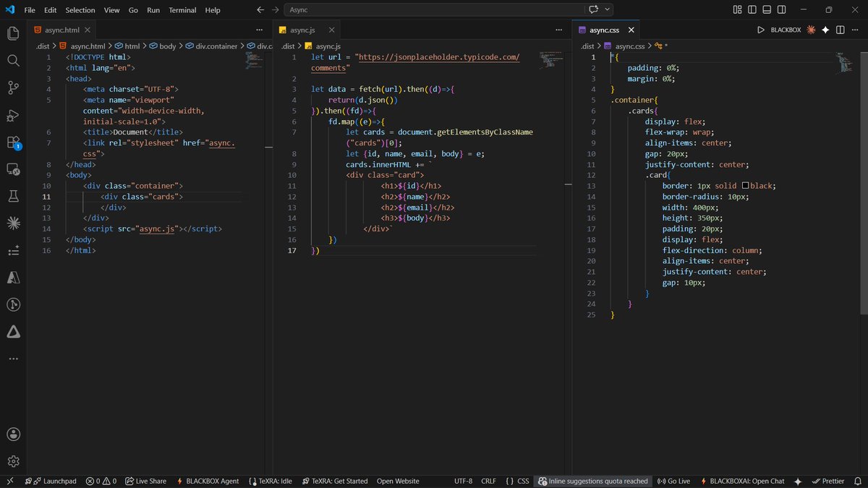Image resolution: width=868 pixels, height=488 pixels.
Task: Open the Search view in the activity bar
Action: click(13, 61)
